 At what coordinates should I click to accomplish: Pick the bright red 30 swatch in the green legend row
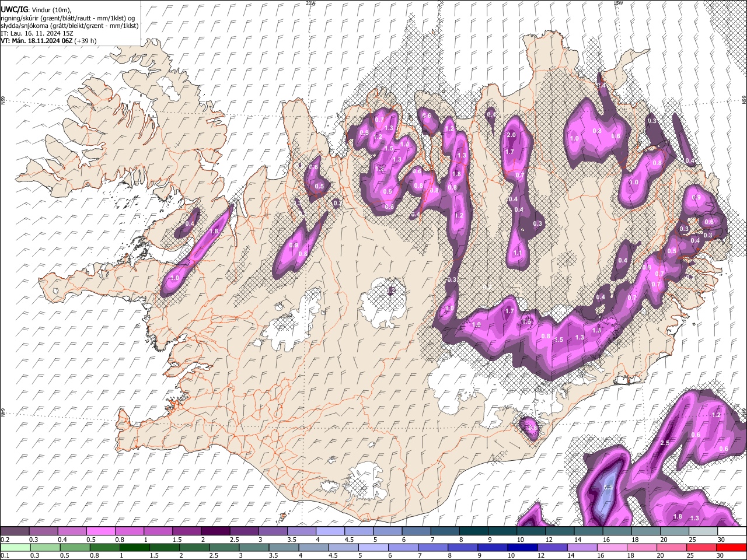[732, 547]
